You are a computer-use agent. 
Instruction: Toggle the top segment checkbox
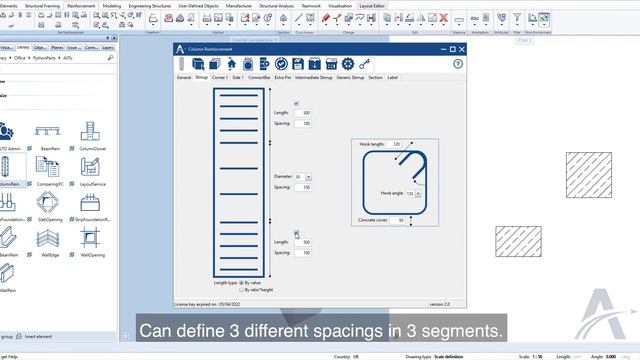(x=296, y=103)
